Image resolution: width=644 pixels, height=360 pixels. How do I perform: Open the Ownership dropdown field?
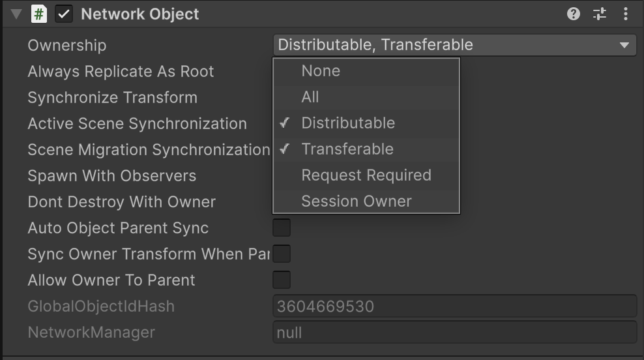click(x=443, y=45)
